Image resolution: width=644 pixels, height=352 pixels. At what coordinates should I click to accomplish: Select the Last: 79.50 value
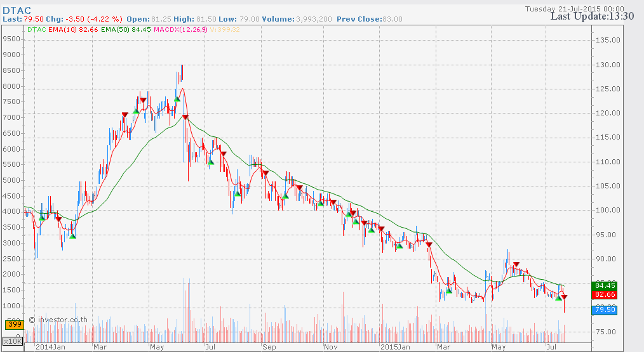point(23,19)
